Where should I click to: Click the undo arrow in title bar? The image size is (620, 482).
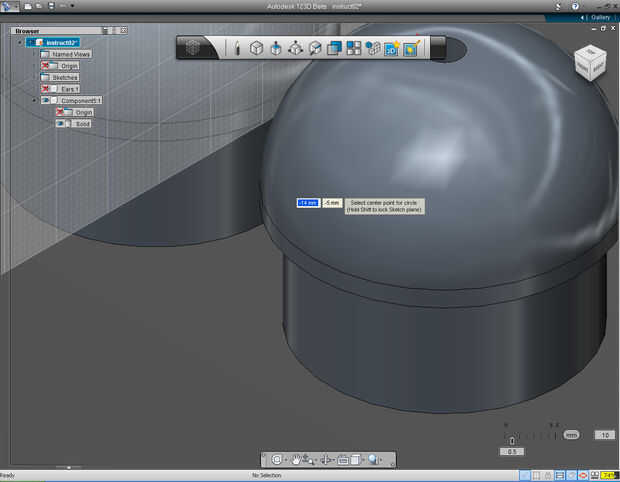[x=63, y=6]
